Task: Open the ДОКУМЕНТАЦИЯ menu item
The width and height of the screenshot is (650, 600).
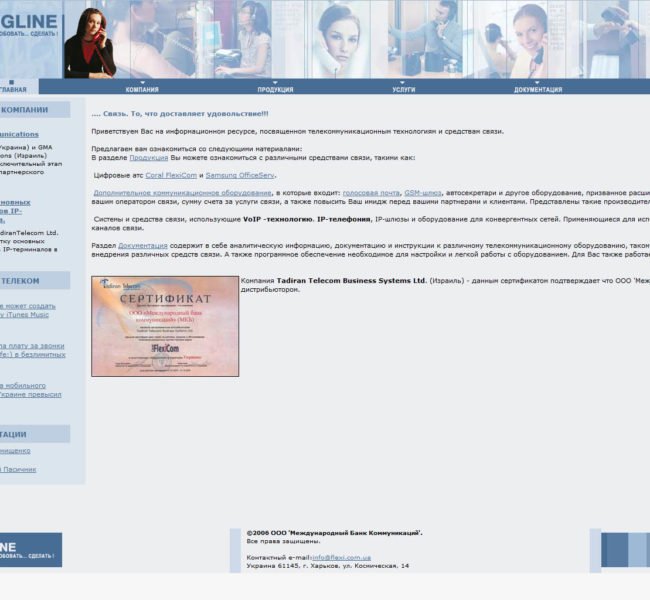Action: (x=538, y=87)
